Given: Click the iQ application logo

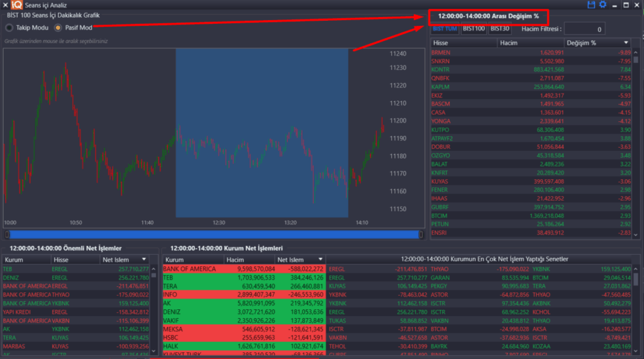Looking at the screenshot, I should 17,5.
